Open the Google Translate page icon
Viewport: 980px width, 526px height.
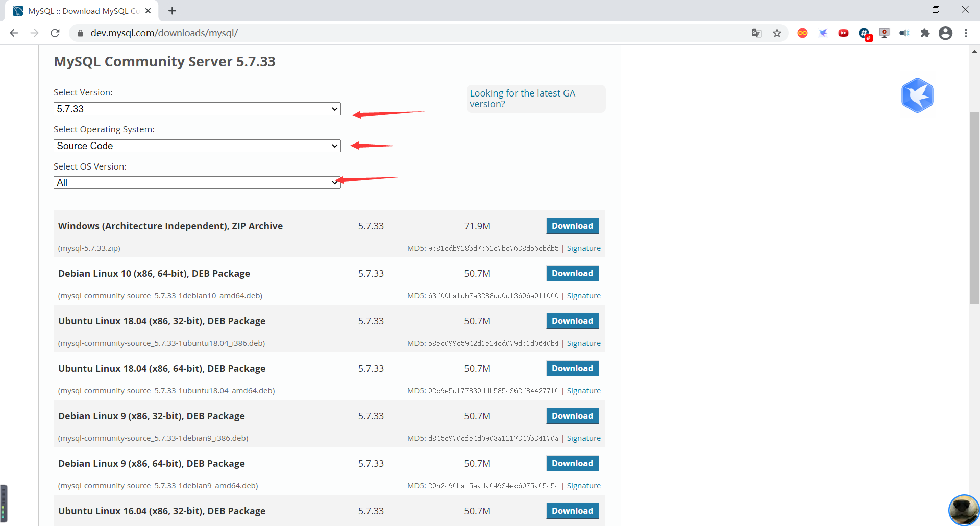pos(756,33)
